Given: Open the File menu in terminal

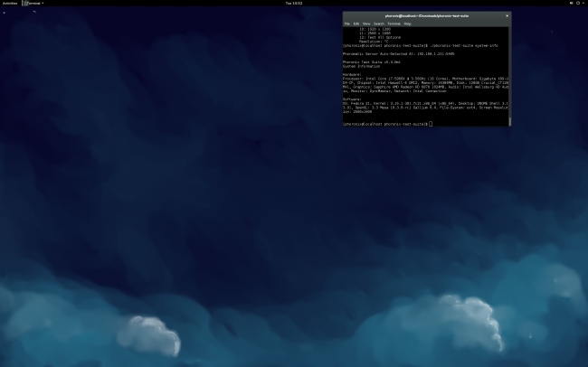Looking at the screenshot, I should pos(346,24).
